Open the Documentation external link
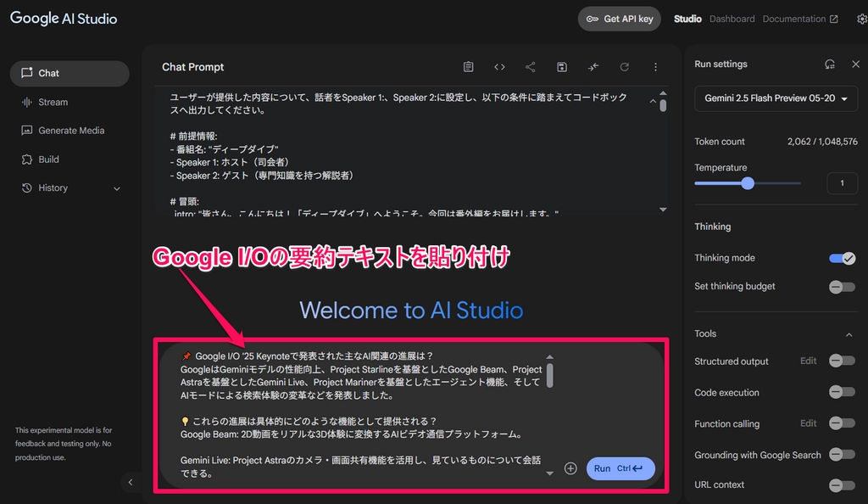Viewport: 868px width, 504px height. click(800, 19)
